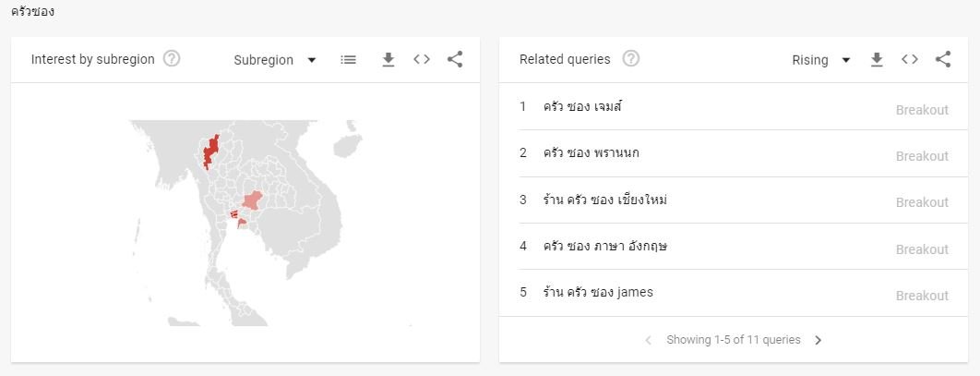Go to previous page of queries

(x=648, y=340)
